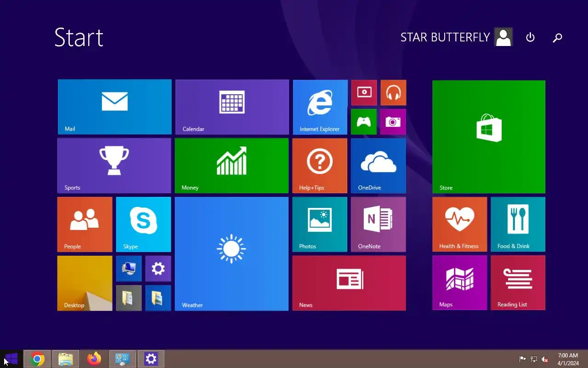Open the Store tile
Viewport: 588px width, 368px height.
489,137
